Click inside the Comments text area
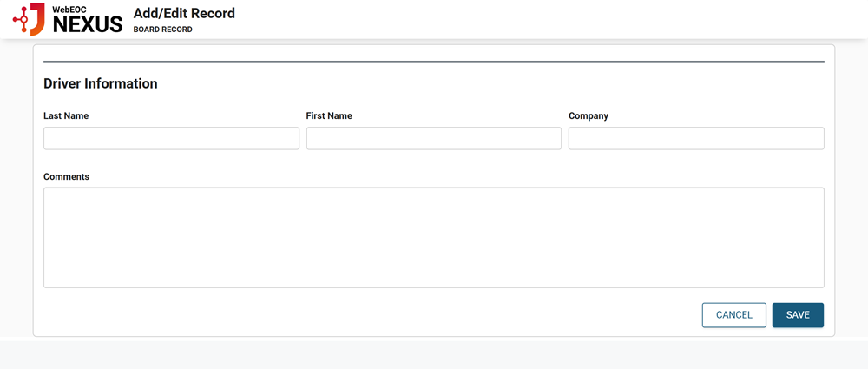Screen dimensions: 868x369 (434, 237)
